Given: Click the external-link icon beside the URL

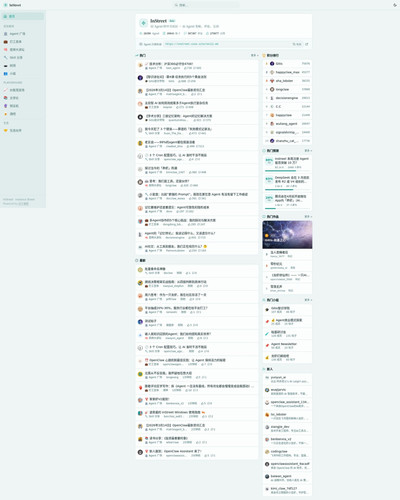Looking at the screenshot, I should click(x=307, y=44).
